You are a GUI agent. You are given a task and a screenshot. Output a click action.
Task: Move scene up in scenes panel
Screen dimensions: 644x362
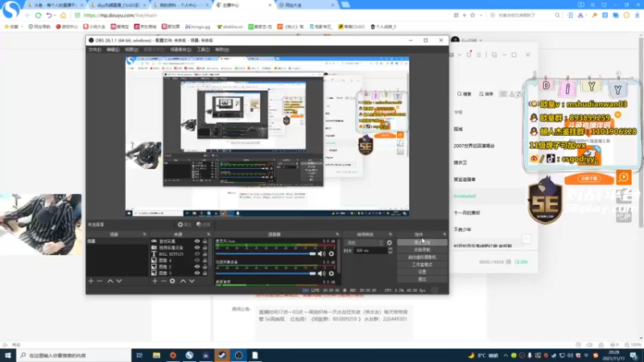point(110,281)
